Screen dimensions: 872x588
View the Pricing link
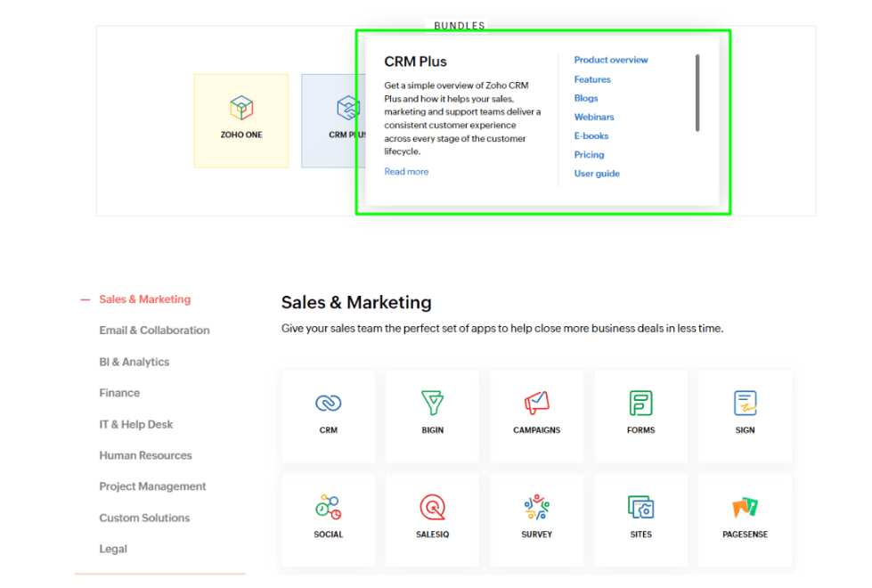tap(589, 155)
